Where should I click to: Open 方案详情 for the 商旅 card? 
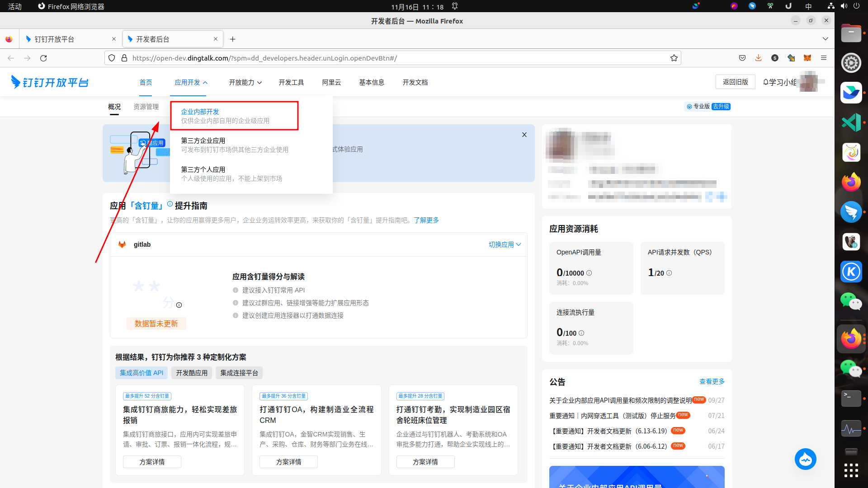click(x=152, y=462)
